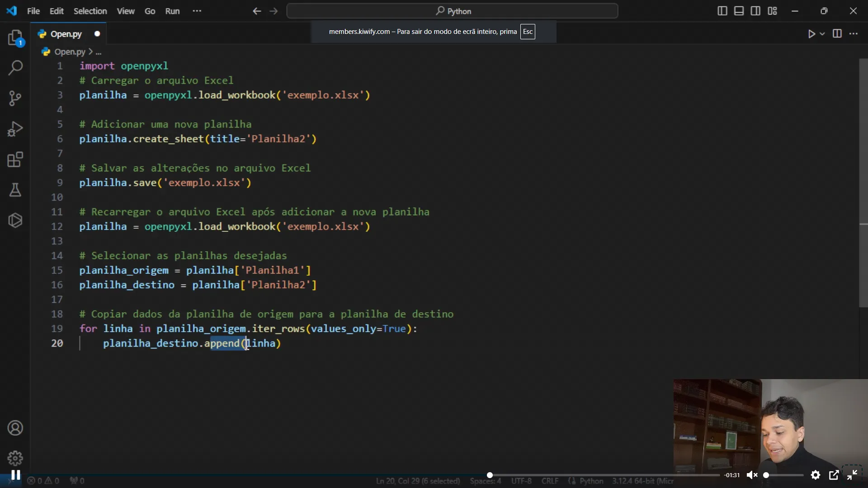Click the errors and warnings status item

(43, 481)
